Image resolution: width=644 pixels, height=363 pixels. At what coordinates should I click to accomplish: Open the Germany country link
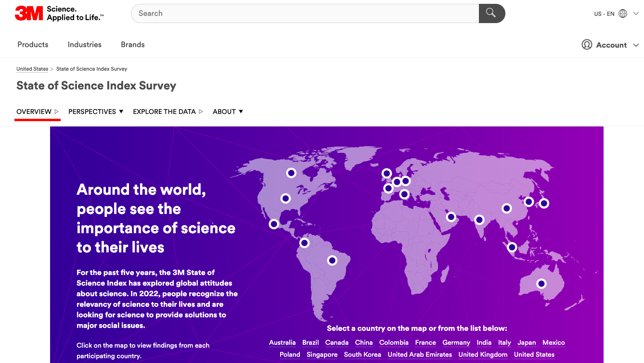pyautogui.click(x=456, y=343)
